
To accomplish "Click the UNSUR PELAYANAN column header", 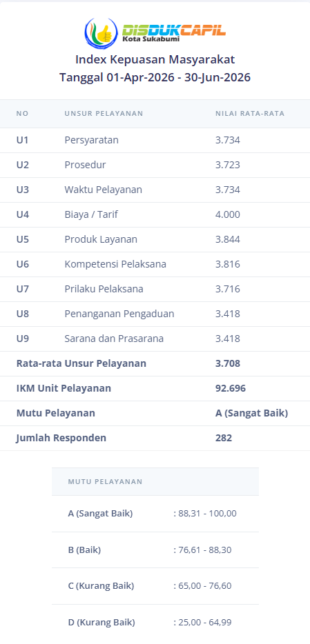I will (x=104, y=113).
